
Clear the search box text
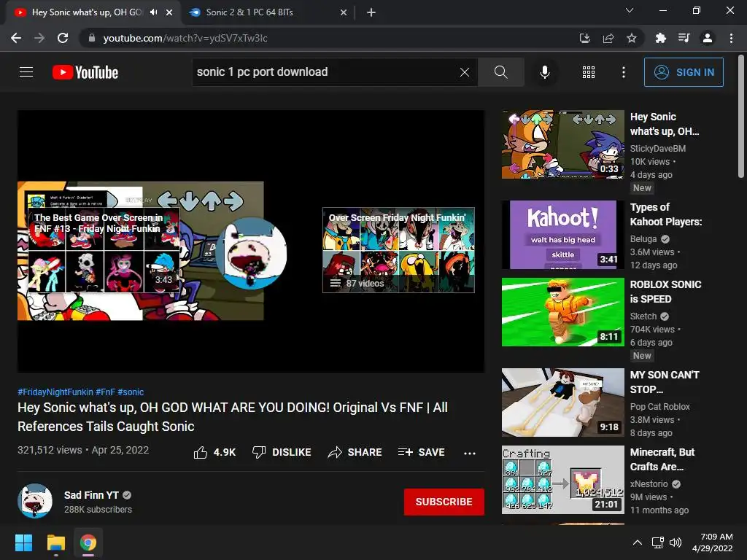[x=465, y=72]
